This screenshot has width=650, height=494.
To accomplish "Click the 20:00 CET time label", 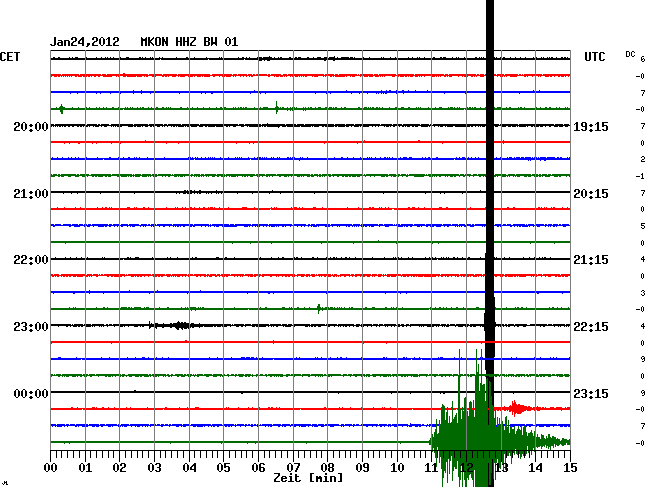I will (31, 127).
